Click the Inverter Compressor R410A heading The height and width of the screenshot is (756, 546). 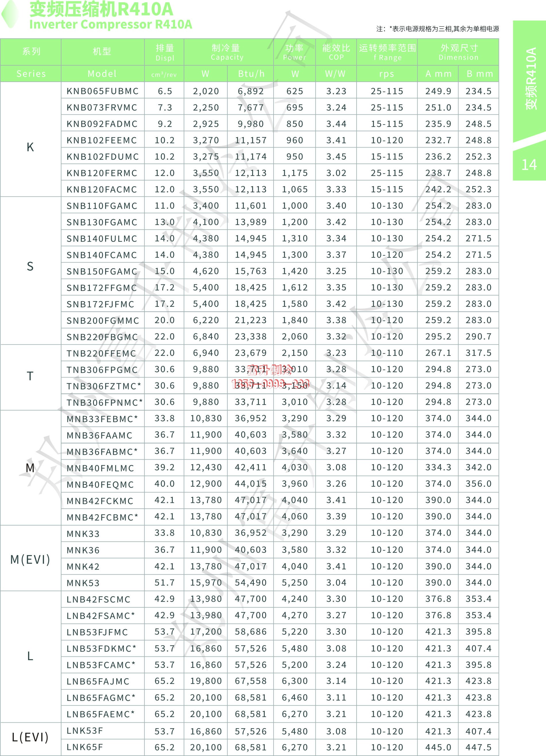(111, 24)
